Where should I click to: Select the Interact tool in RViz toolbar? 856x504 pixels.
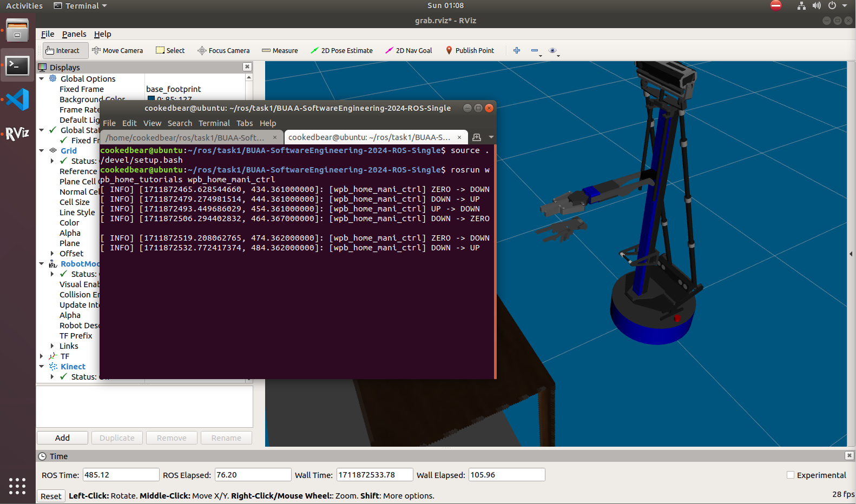tap(63, 50)
